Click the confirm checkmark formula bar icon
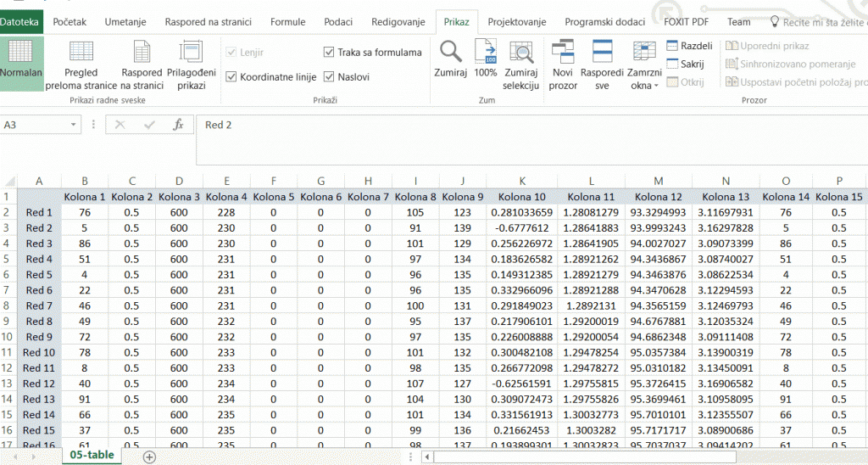 pyautogui.click(x=149, y=125)
